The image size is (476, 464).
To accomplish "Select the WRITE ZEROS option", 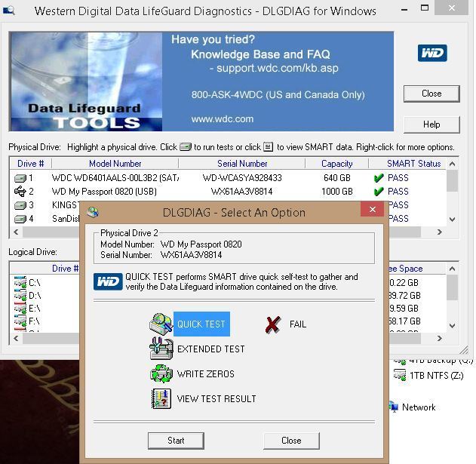I will pyautogui.click(x=205, y=373).
